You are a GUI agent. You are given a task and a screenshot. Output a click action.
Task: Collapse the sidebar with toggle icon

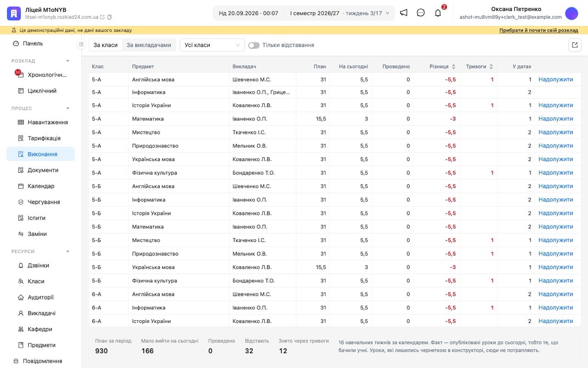pyautogui.click(x=81, y=45)
